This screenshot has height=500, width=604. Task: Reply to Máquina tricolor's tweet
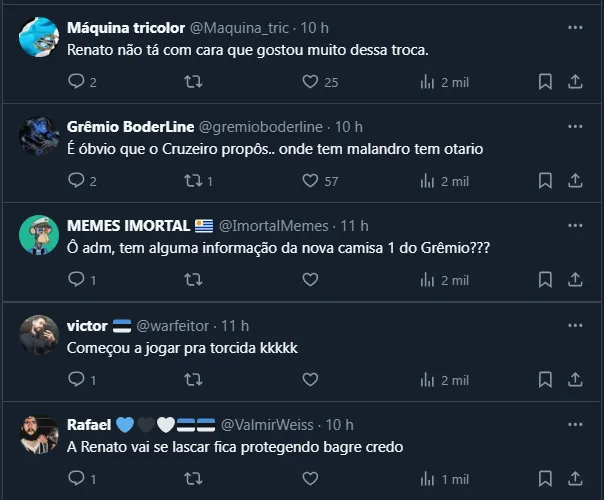coord(76,82)
